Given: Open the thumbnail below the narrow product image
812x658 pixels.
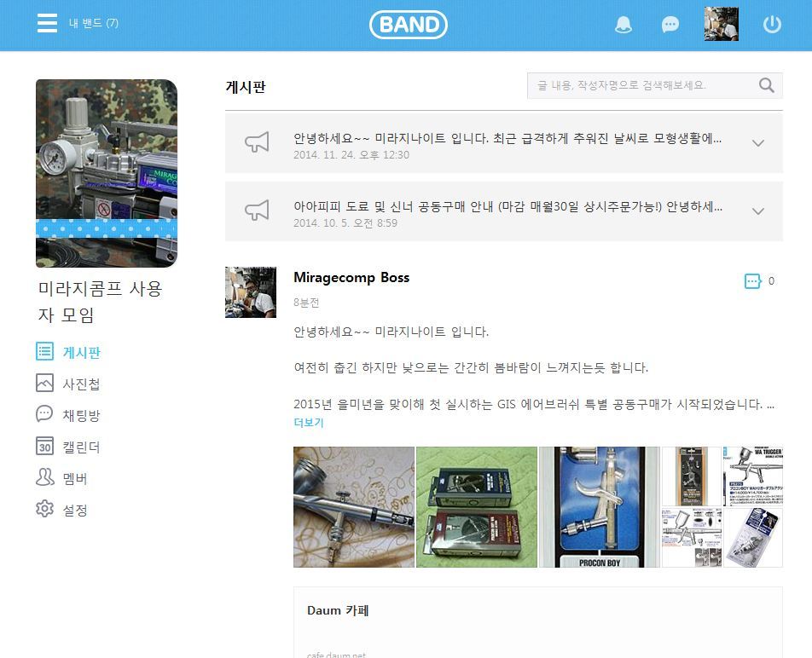Looking at the screenshot, I should tap(692, 538).
